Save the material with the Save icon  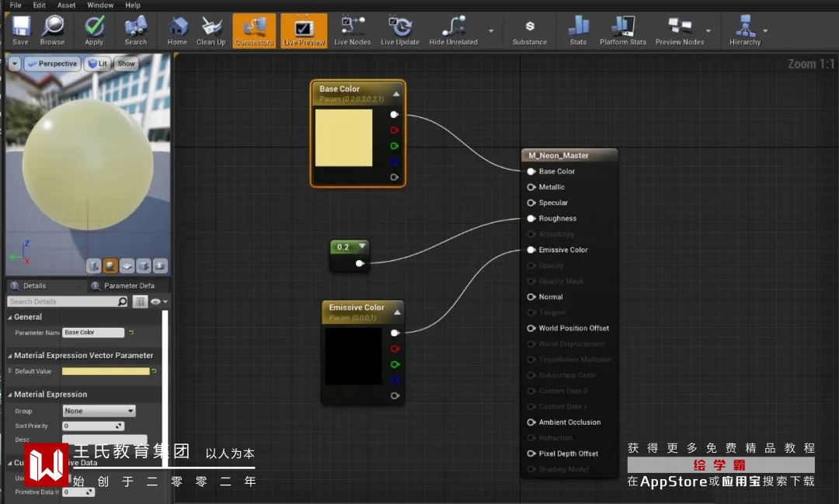click(x=21, y=30)
